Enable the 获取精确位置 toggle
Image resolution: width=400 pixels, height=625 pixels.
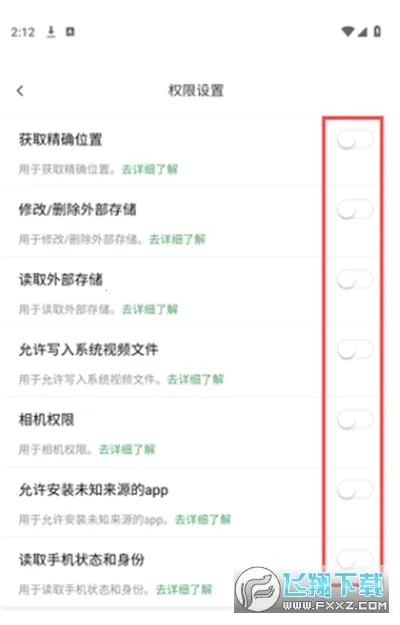(355, 140)
